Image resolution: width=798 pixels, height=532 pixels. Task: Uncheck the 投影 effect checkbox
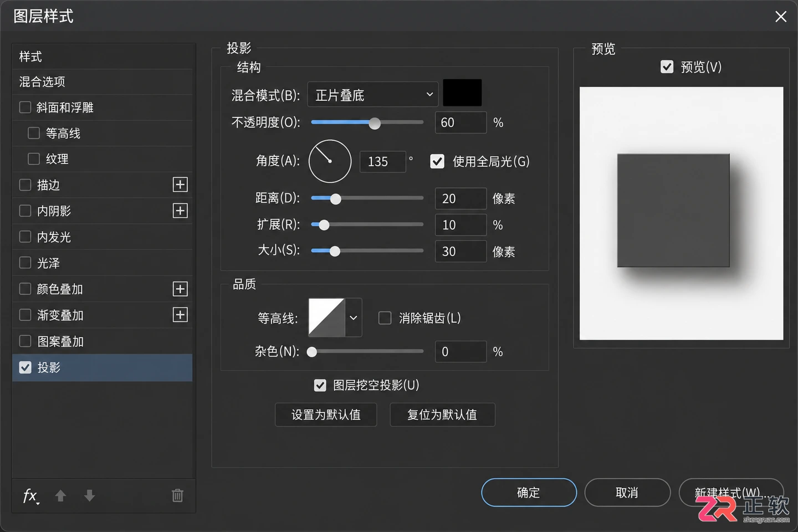pos(25,367)
